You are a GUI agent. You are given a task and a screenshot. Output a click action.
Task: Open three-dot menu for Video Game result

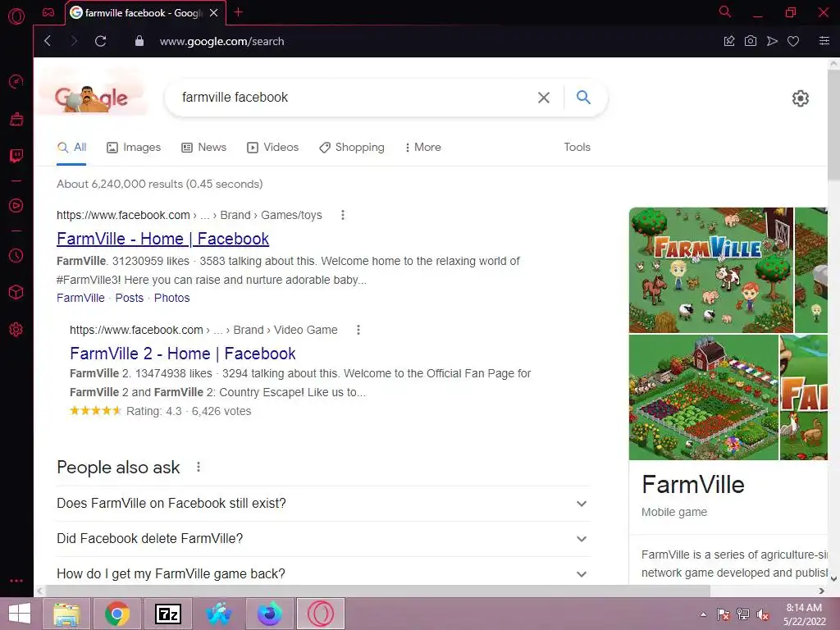pyautogui.click(x=358, y=330)
